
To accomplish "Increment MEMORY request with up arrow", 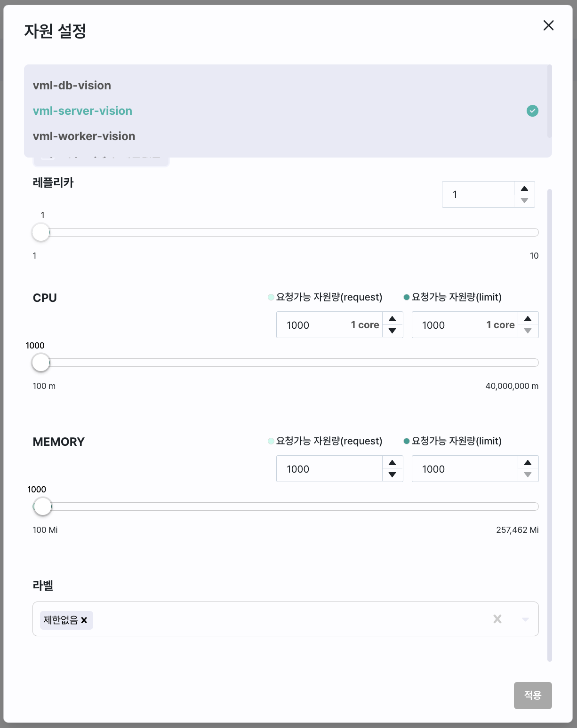I will pyautogui.click(x=393, y=462).
